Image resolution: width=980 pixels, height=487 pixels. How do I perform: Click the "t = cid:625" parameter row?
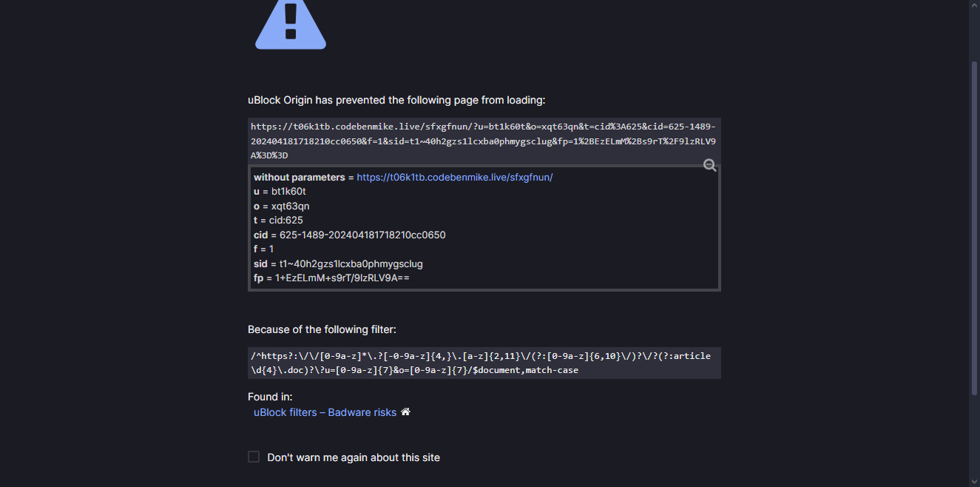(278, 221)
